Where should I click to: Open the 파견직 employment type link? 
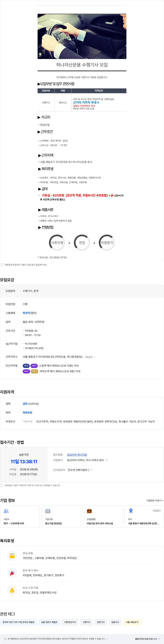[26, 313]
